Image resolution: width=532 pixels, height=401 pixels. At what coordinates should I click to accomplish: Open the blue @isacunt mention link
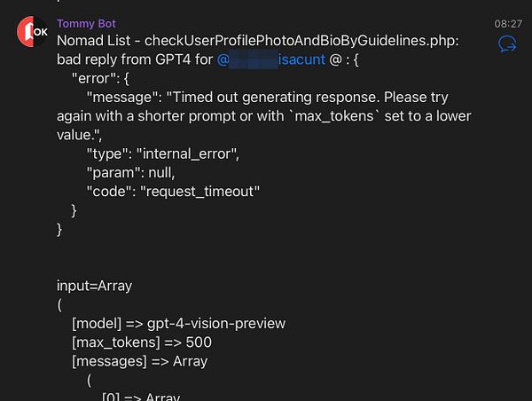[x=270, y=59]
